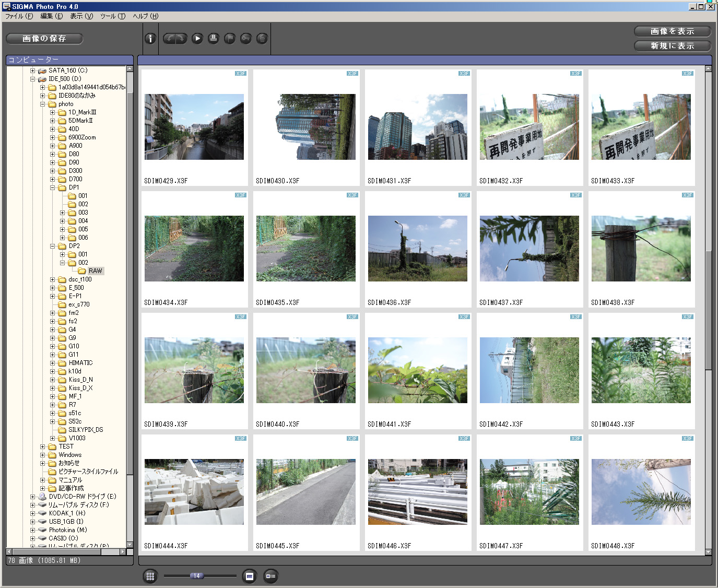Toggle protection with the key icon
Viewport: 718px width, 588px height.
(x=245, y=38)
